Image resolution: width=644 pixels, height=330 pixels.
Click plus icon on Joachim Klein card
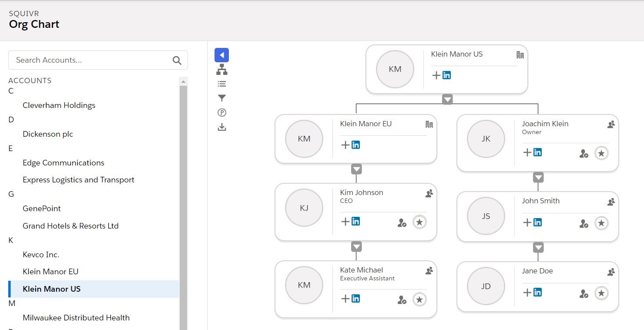click(x=527, y=152)
